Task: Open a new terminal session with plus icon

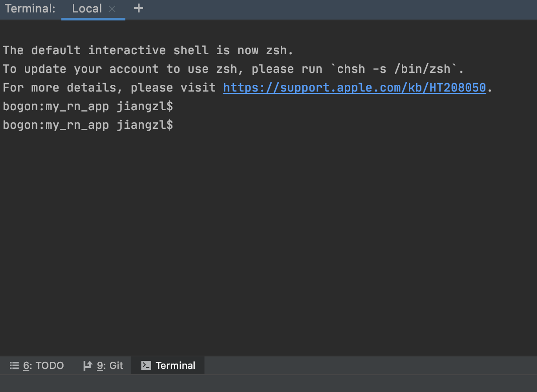Action: (x=139, y=8)
